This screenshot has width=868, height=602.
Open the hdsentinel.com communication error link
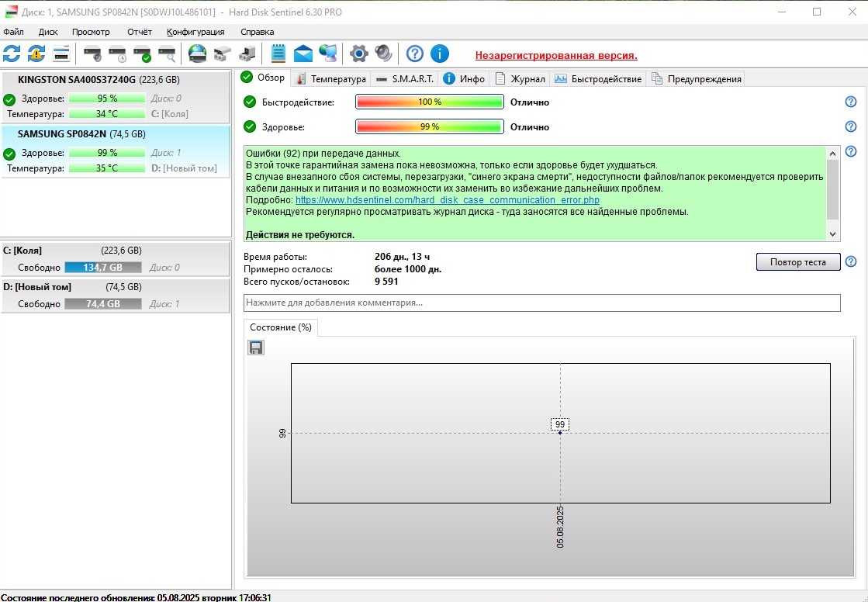point(447,200)
